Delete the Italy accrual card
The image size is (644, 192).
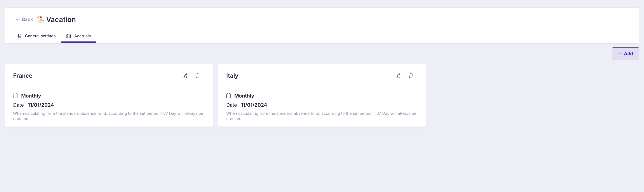point(411,76)
